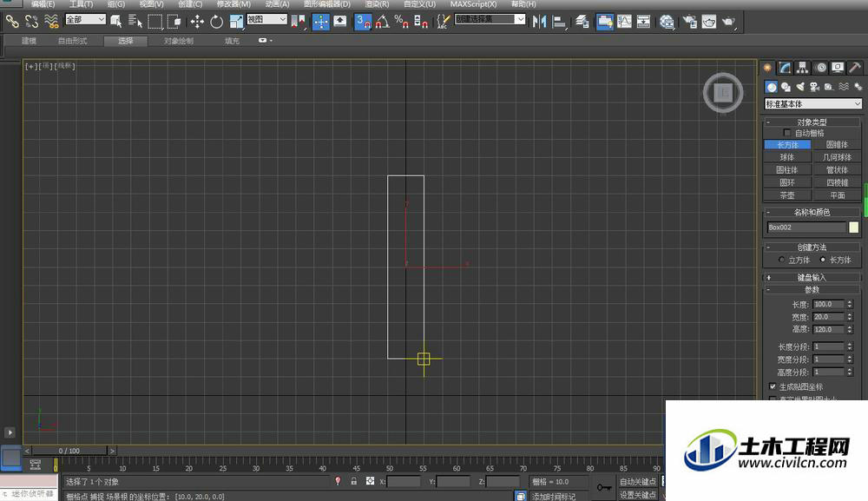Enable the 自动栅格 checkbox
The image size is (868, 501).
click(x=787, y=133)
